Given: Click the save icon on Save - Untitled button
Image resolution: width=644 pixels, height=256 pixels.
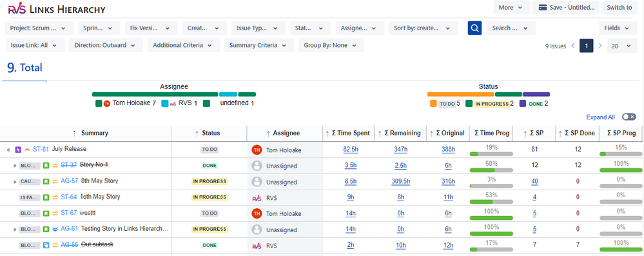Looking at the screenshot, I should pyautogui.click(x=543, y=7).
